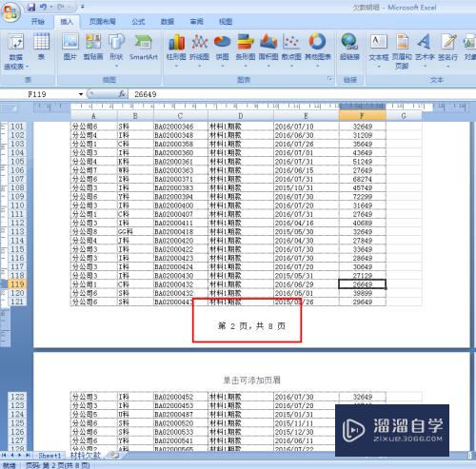Click cell 分公司7 in row 106
This screenshot has height=469, width=476.
[x=93, y=170]
